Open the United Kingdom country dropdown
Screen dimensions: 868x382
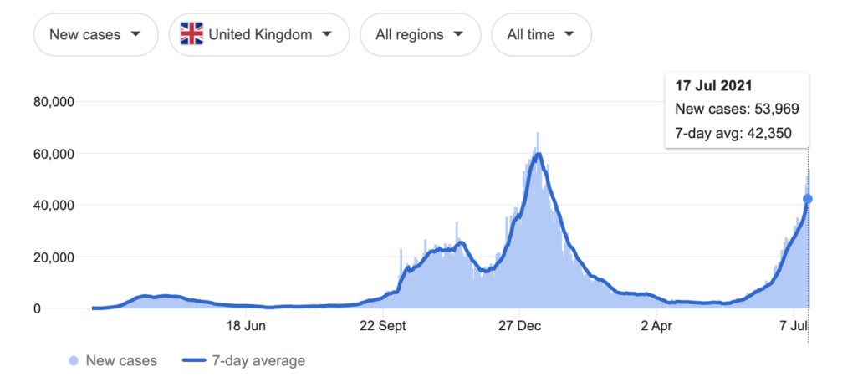pyautogui.click(x=259, y=35)
